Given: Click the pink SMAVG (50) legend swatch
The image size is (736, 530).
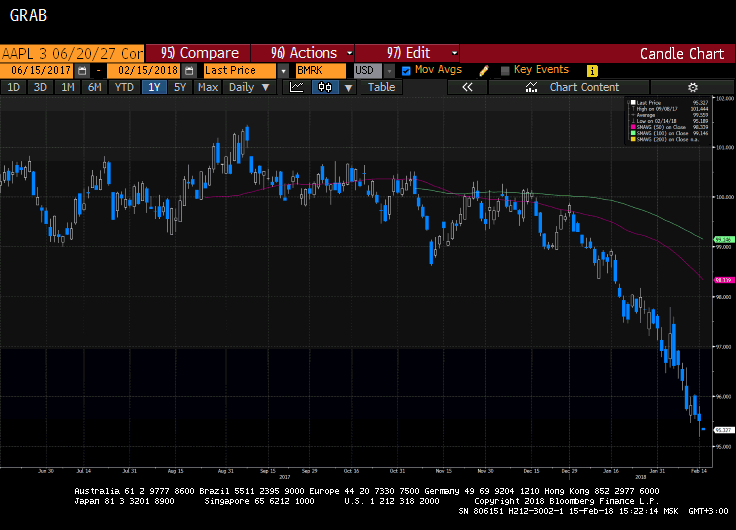Looking at the screenshot, I should (633, 127).
